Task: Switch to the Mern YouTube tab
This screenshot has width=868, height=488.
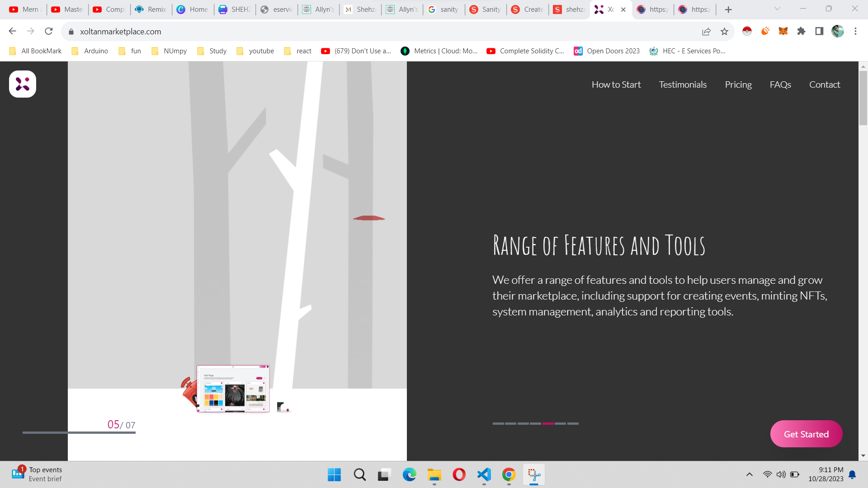Action: click(x=25, y=9)
